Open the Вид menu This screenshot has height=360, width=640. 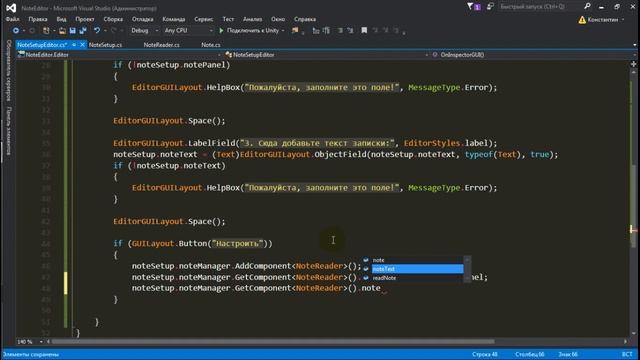coord(61,19)
